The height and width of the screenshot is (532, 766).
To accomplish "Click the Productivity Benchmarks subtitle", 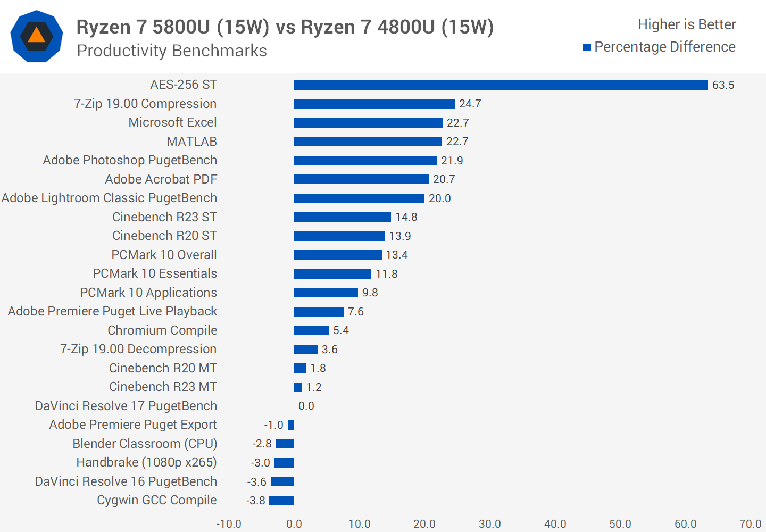I will pyautogui.click(x=172, y=51).
